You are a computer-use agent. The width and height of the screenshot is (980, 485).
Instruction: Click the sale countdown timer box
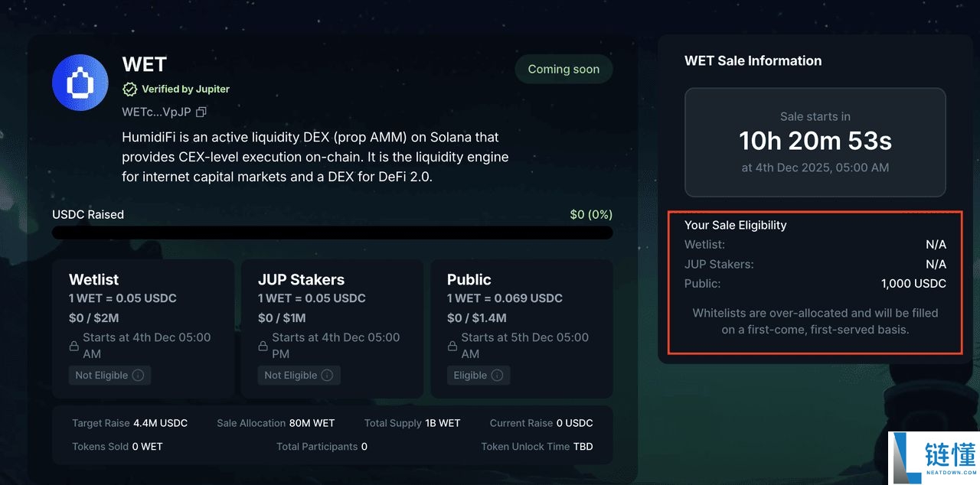tap(815, 142)
